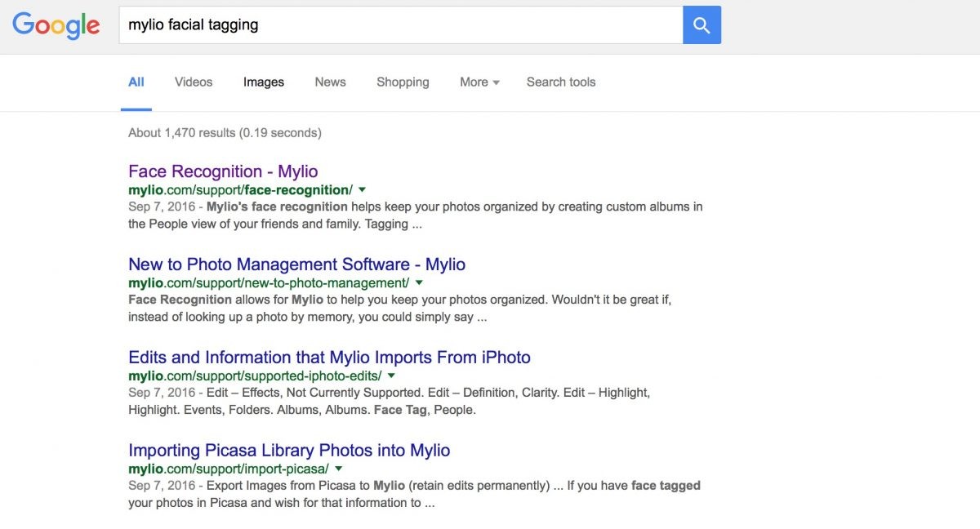This screenshot has width=980, height=529.
Task: Open New to Photo Management Software result
Action: click(x=297, y=264)
